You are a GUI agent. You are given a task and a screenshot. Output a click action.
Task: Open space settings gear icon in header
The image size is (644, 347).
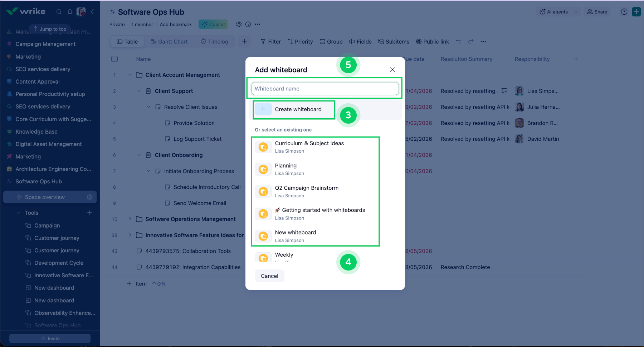click(239, 24)
